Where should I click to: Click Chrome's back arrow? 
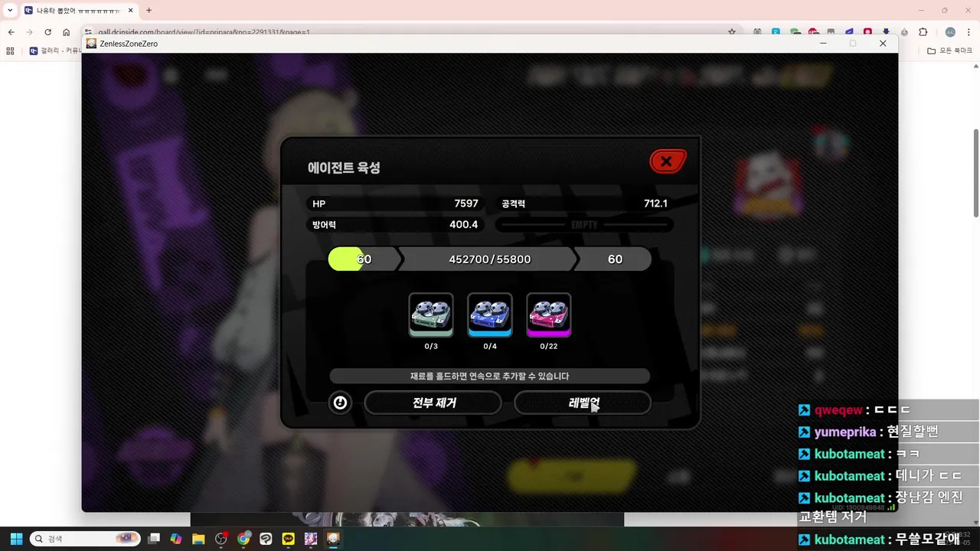(x=11, y=32)
